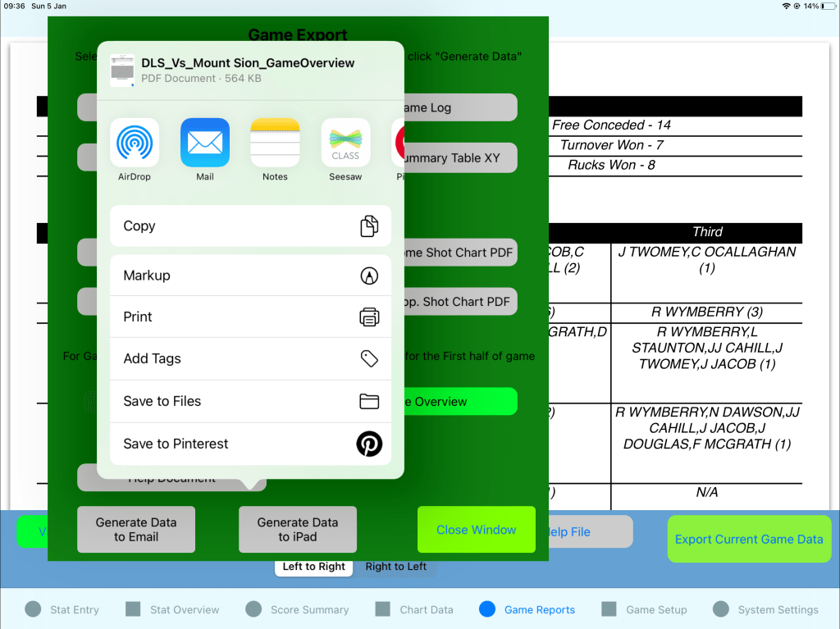The height and width of the screenshot is (629, 840).
Task: Click the Markup pen icon
Action: 369,276
